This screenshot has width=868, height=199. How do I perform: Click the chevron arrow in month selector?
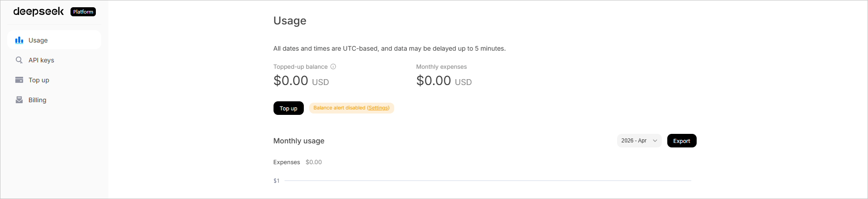(655, 141)
